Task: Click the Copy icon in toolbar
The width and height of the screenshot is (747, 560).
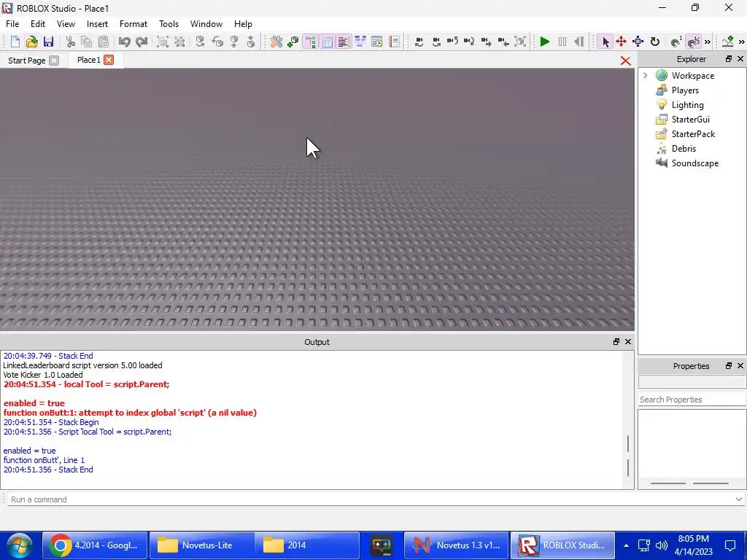Action: tap(87, 42)
